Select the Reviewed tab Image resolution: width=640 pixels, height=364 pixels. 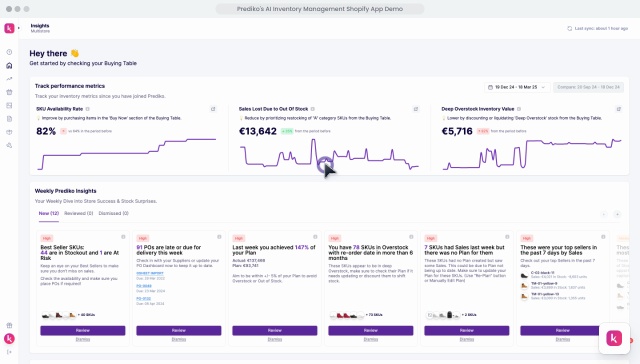pyautogui.click(x=78, y=213)
